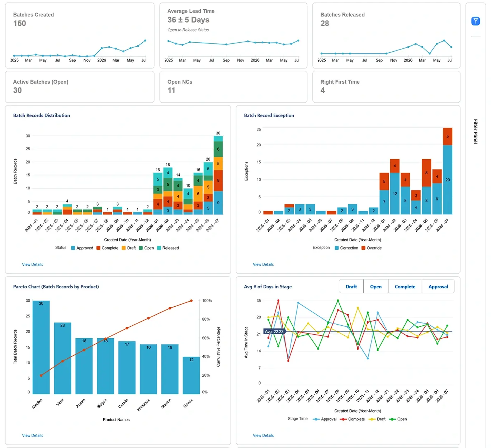Viewport: 491px width, 448px height.
Task: Toggle Open line in Stage Time legend
Action: coord(398,419)
